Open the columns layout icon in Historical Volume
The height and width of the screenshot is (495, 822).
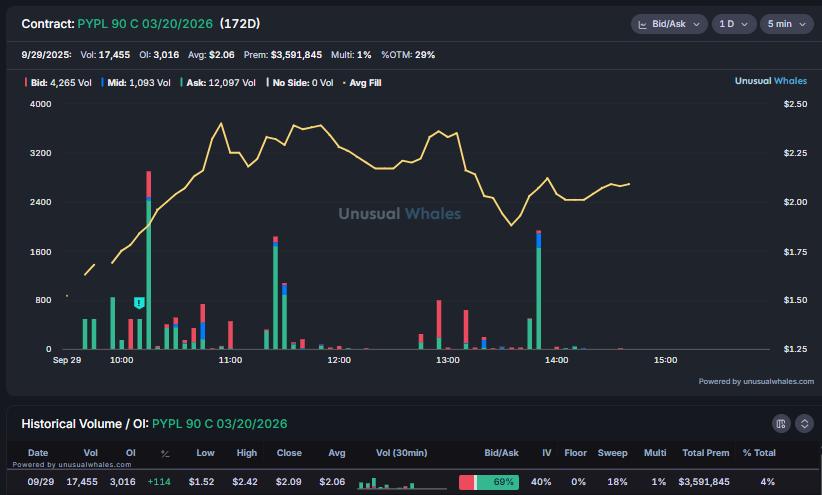pyautogui.click(x=782, y=424)
